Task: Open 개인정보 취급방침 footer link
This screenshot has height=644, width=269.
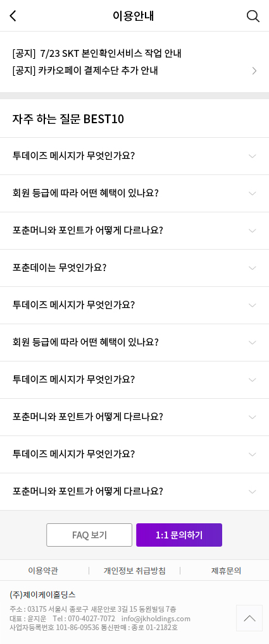Action: 134,571
